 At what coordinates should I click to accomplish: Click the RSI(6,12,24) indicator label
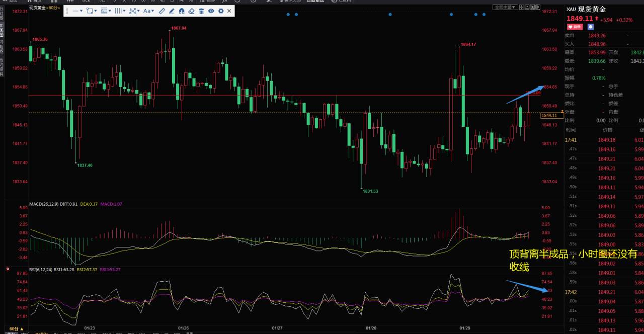(42, 270)
